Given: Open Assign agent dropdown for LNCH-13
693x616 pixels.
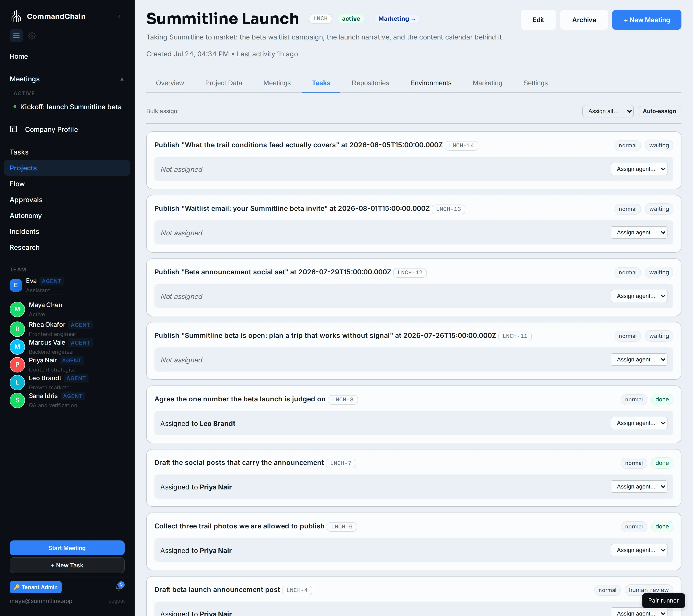Looking at the screenshot, I should [639, 233].
